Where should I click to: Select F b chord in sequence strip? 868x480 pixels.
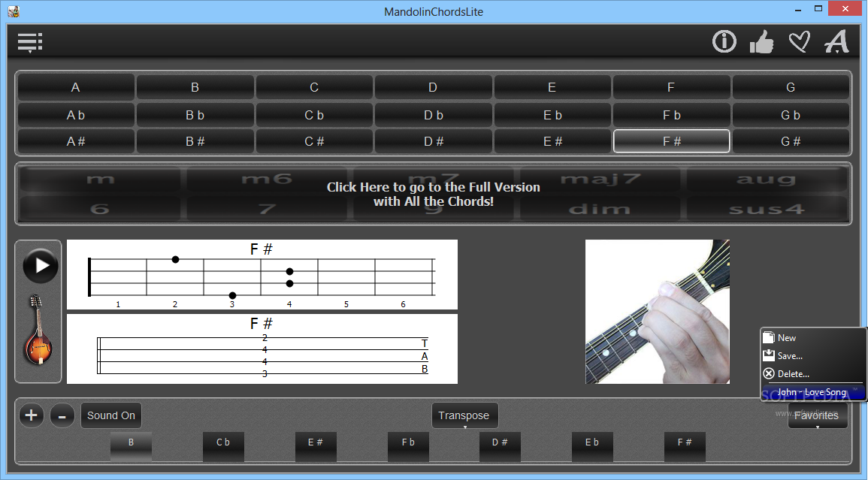[408, 447]
